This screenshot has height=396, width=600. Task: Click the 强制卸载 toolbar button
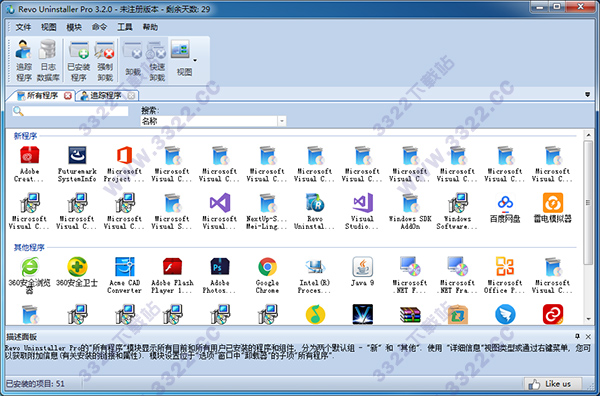pyautogui.click(x=105, y=60)
